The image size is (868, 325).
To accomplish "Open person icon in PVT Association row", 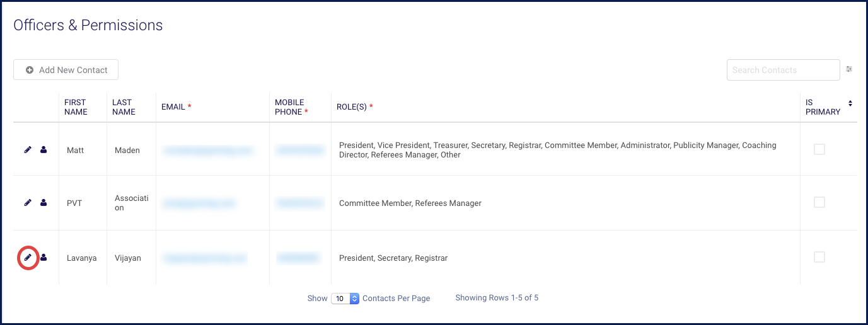I will [x=43, y=203].
